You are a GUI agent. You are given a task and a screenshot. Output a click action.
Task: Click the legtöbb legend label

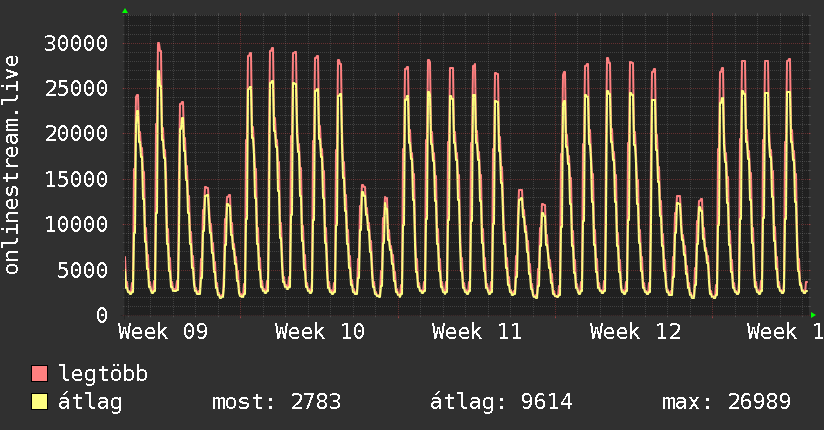[x=103, y=374]
